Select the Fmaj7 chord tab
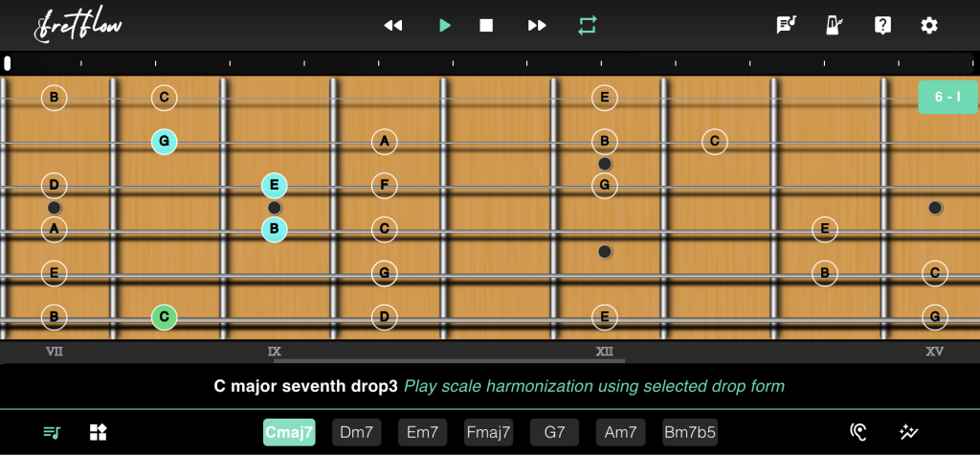The height and width of the screenshot is (455, 980). point(489,432)
